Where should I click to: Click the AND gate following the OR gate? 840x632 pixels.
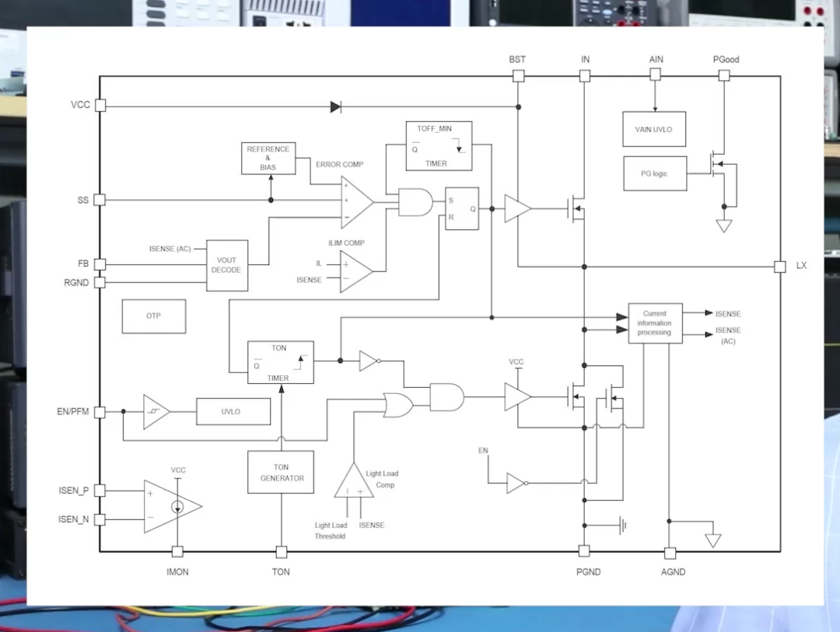(x=446, y=397)
